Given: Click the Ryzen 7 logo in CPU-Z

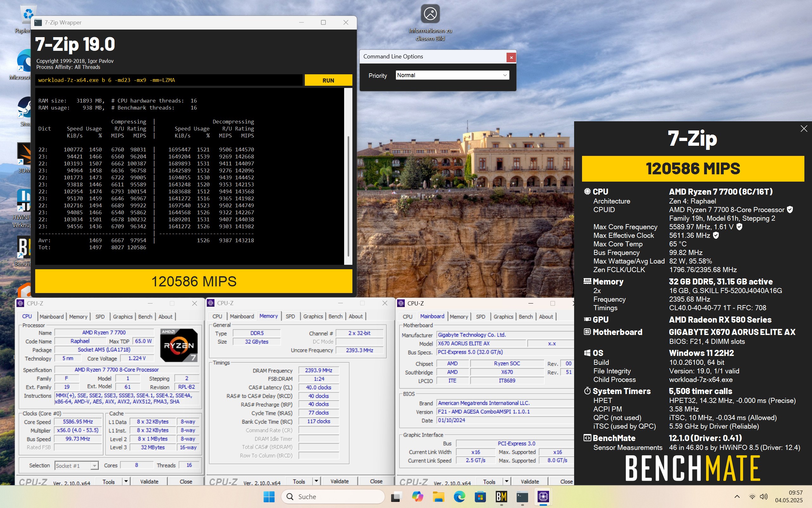Looking at the screenshot, I should click(179, 345).
